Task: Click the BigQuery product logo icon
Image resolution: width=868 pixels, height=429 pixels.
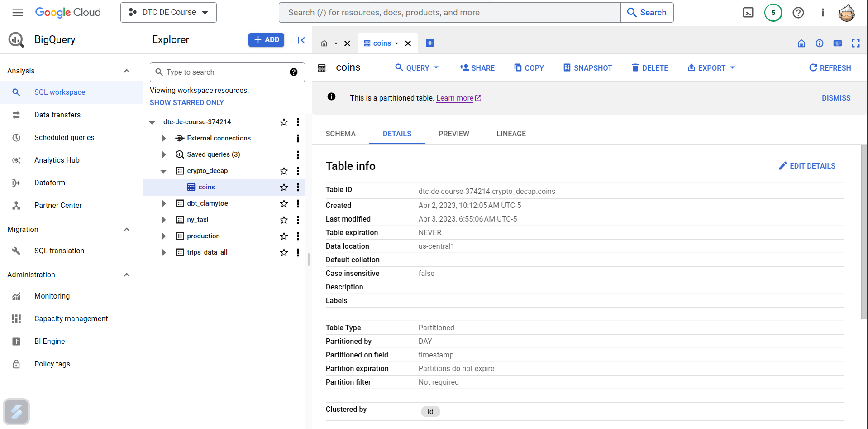Action: (16, 40)
